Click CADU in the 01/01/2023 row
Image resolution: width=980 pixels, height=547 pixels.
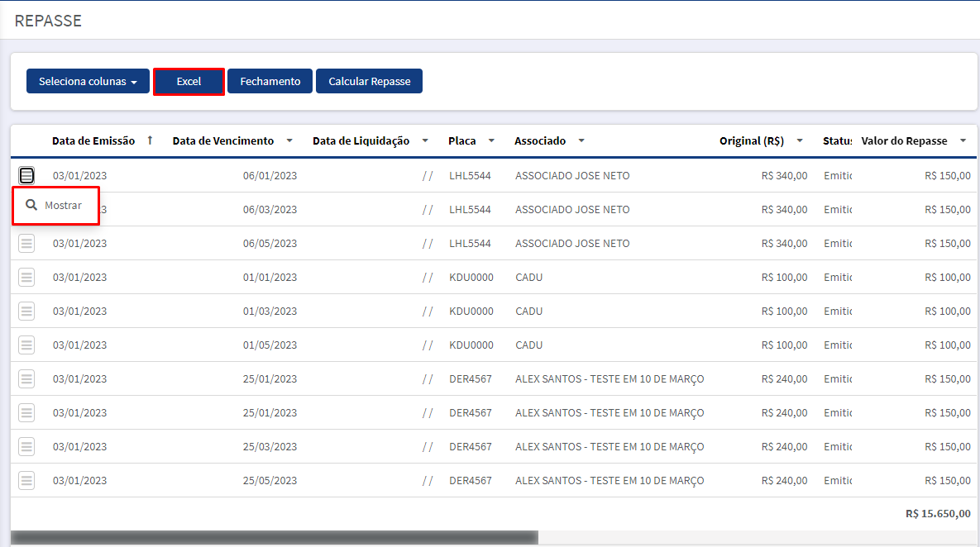[528, 278]
